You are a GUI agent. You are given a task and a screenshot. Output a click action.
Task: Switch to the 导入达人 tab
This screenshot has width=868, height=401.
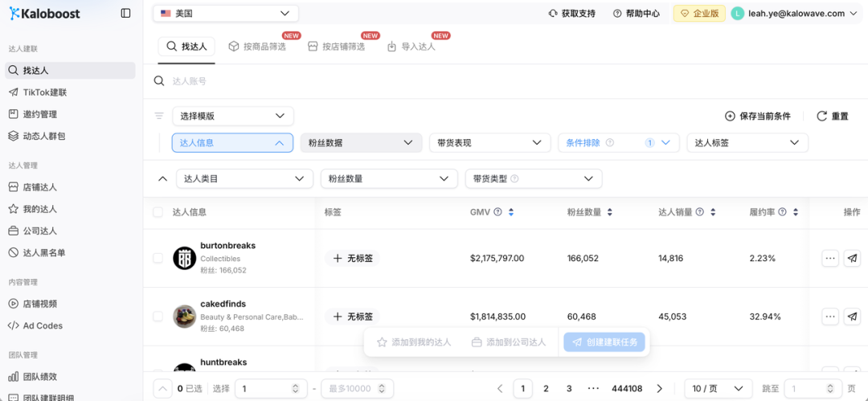coord(411,47)
